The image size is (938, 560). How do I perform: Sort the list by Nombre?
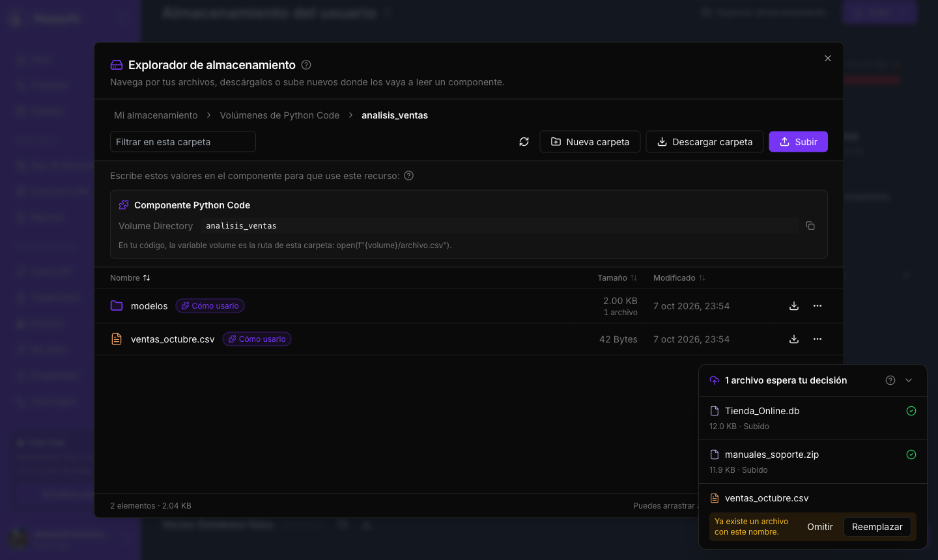[130, 278]
